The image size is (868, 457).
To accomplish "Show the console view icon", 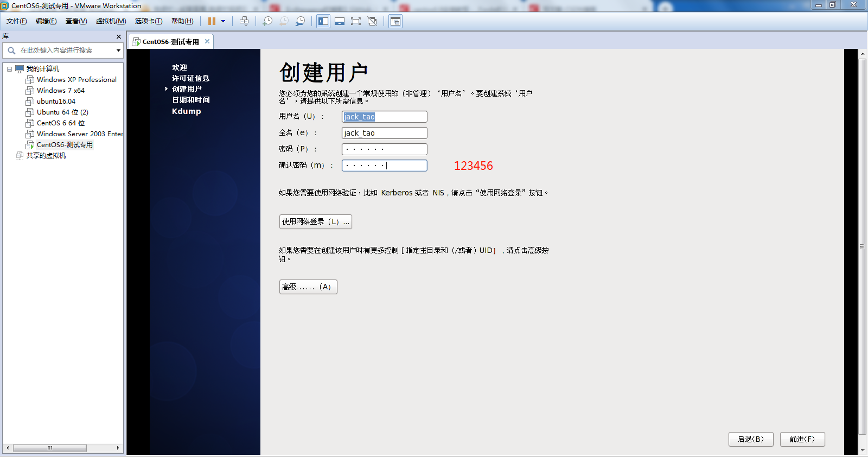I will 395,21.
